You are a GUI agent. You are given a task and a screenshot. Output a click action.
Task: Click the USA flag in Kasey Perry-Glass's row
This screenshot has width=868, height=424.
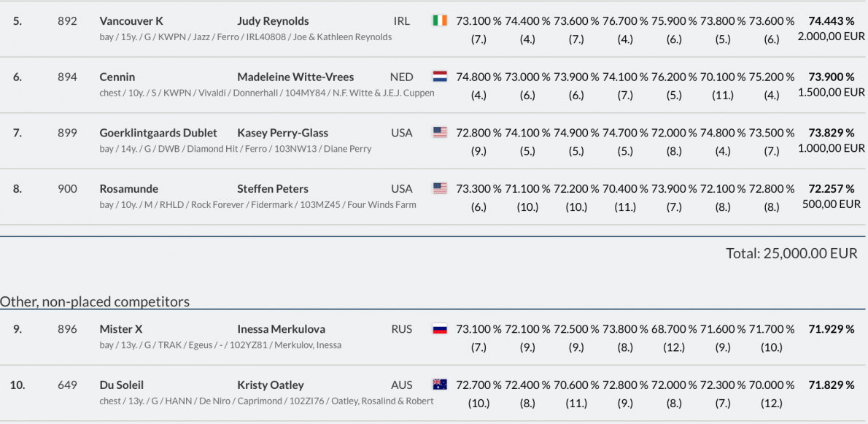coord(440,133)
